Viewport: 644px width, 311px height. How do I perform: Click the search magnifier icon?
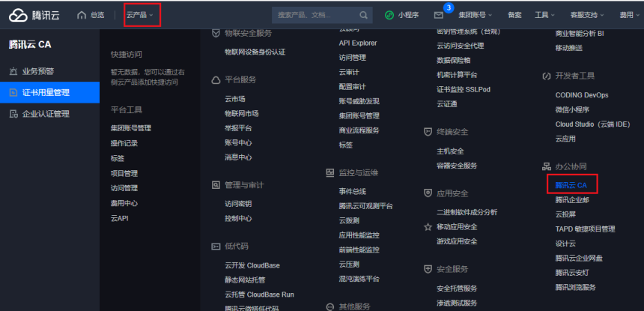point(363,15)
